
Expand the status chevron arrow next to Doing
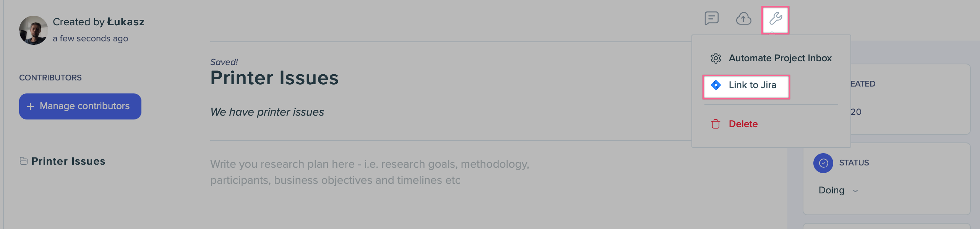[855, 191]
